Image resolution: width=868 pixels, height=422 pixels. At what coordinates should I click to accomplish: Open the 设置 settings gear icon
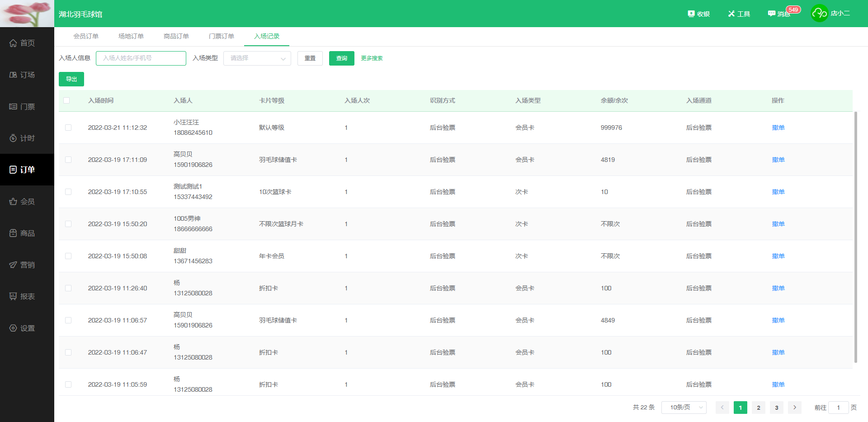click(x=13, y=328)
